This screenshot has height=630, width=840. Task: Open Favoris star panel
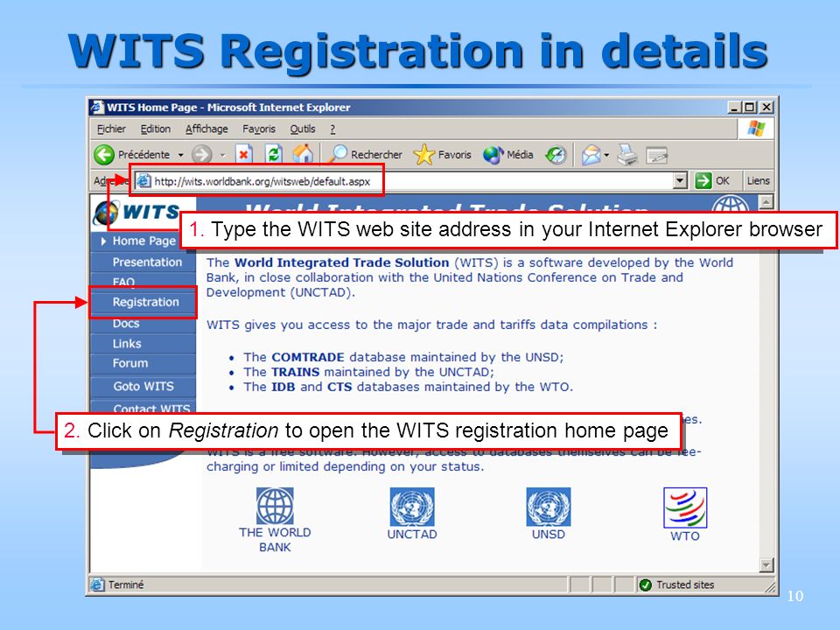tap(443, 154)
